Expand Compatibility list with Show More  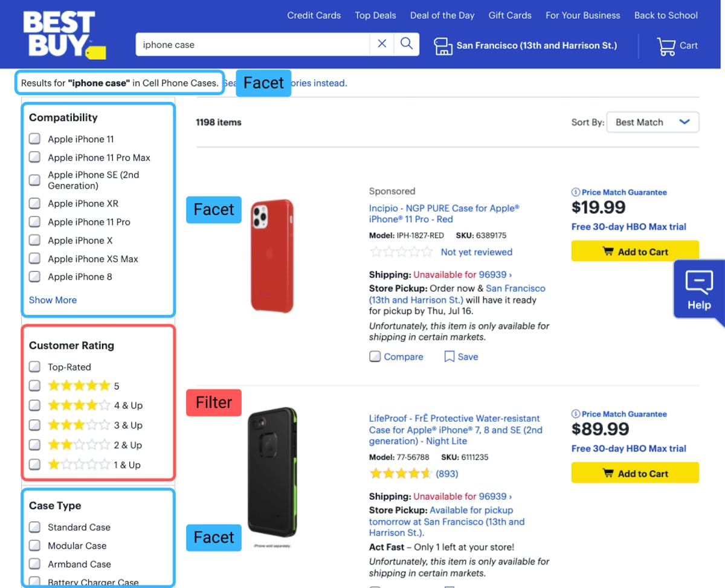pos(53,300)
